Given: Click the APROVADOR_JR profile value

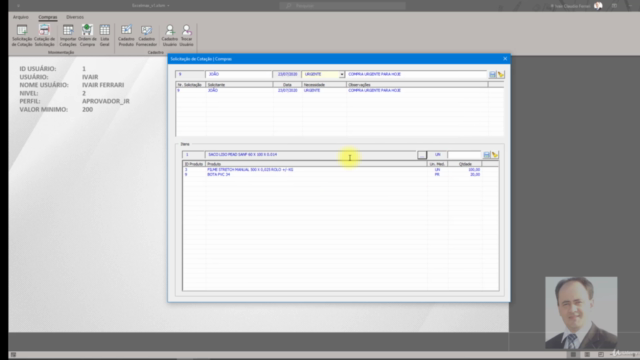Looking at the screenshot, I should click(106, 101).
